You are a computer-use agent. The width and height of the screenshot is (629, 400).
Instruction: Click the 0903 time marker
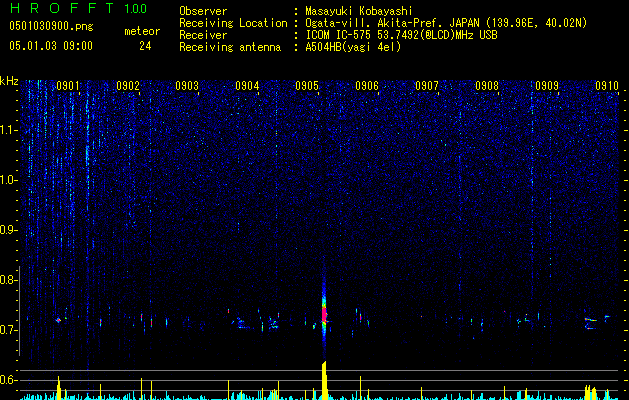[187, 86]
